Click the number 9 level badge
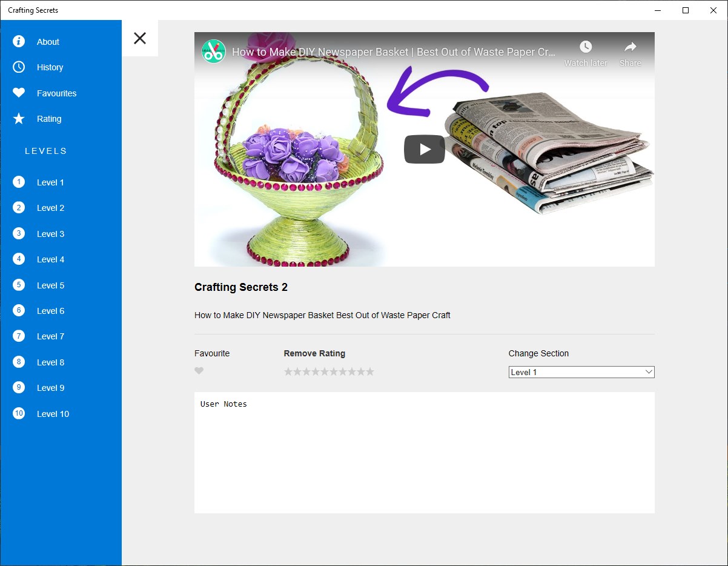 (19, 387)
